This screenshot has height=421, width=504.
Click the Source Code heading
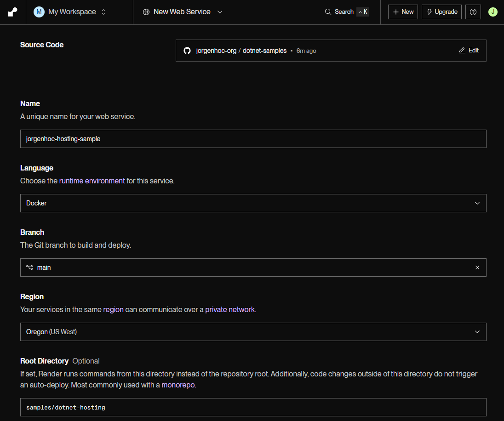point(42,45)
